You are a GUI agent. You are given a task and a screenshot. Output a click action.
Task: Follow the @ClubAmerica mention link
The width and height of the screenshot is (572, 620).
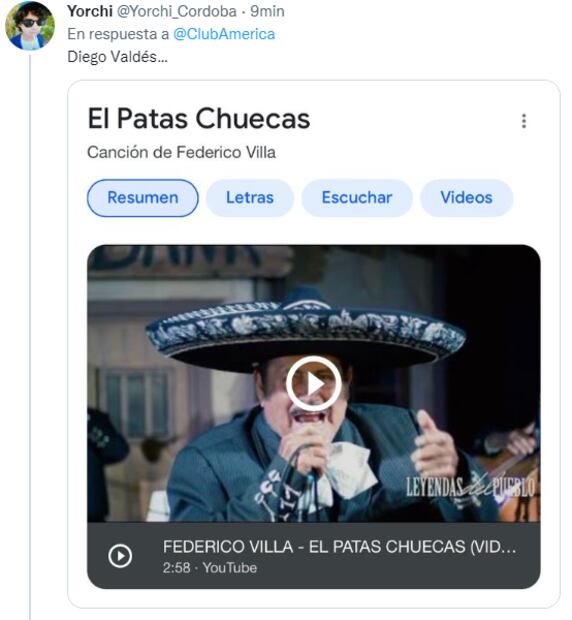pos(224,34)
